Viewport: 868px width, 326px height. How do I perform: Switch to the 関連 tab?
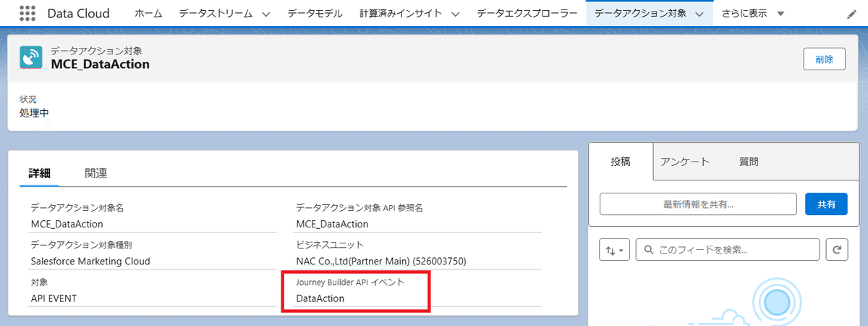coord(95,173)
